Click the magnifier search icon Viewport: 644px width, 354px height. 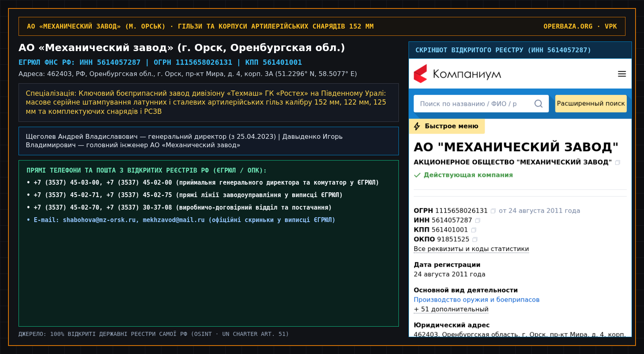coord(539,104)
